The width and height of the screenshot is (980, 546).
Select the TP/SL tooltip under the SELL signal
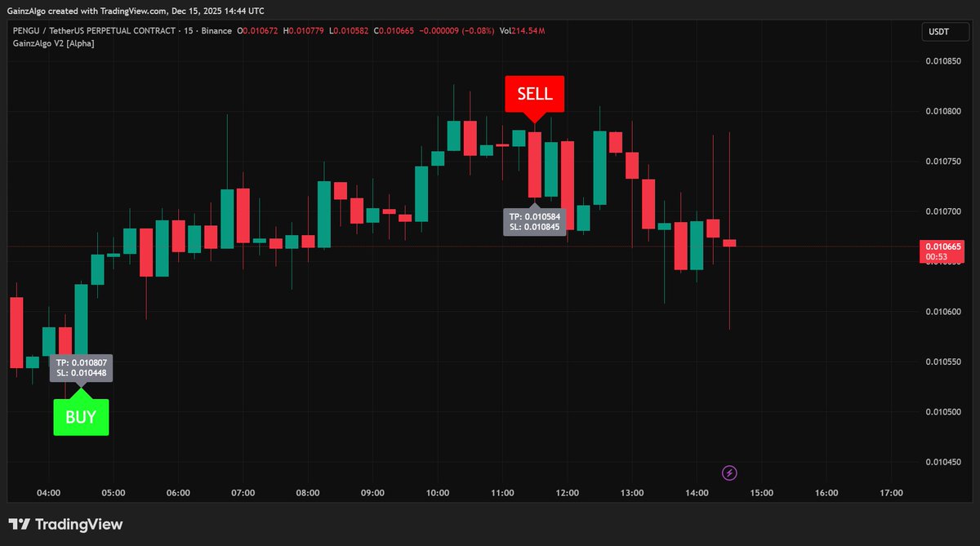click(x=535, y=220)
